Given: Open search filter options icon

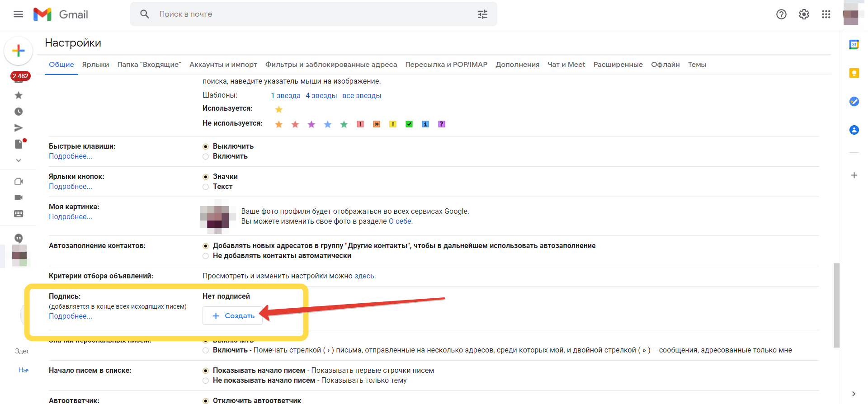Looking at the screenshot, I should click(482, 14).
